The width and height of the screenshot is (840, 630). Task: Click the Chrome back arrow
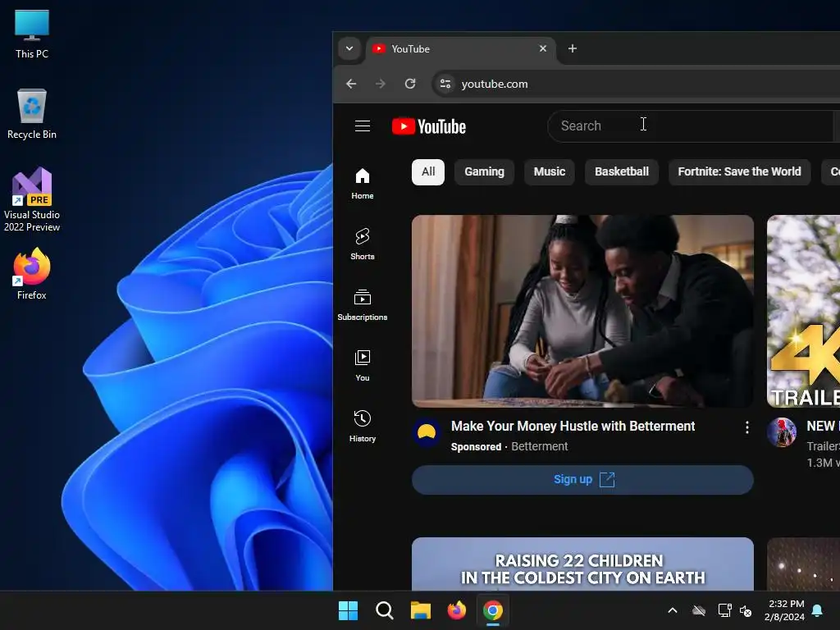[351, 84]
